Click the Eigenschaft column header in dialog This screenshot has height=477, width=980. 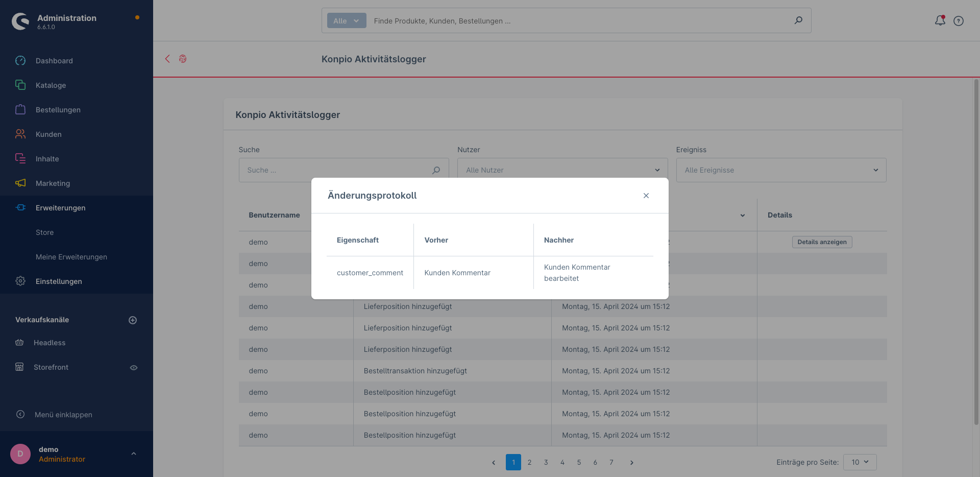click(x=358, y=240)
